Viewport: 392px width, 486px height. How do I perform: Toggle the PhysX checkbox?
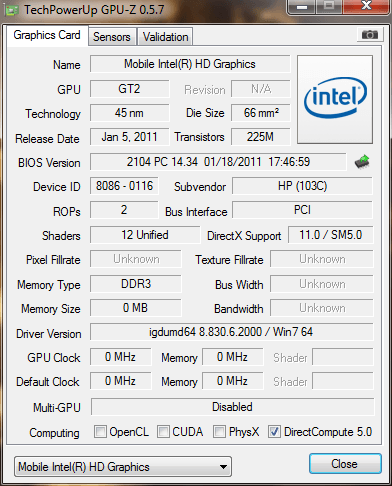(219, 431)
